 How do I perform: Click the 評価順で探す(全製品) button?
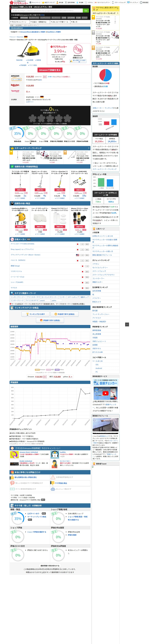[x=50, y=320]
